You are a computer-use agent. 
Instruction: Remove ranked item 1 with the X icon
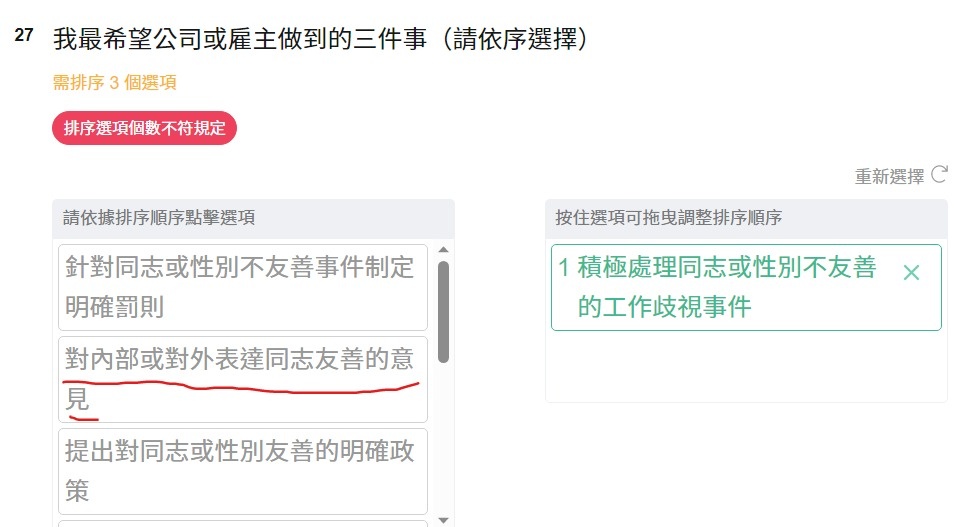pos(912,273)
